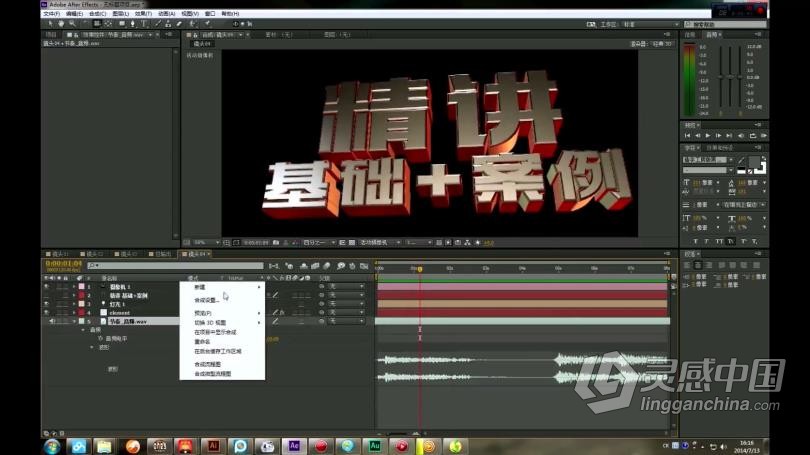Open the graph editor button
This screenshot has width=810, height=455.
(x=364, y=266)
